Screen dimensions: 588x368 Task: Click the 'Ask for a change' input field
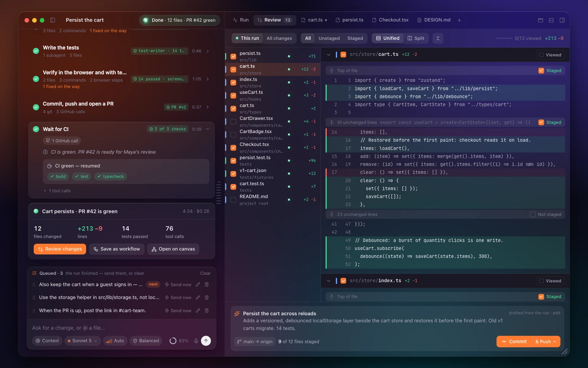point(121,328)
